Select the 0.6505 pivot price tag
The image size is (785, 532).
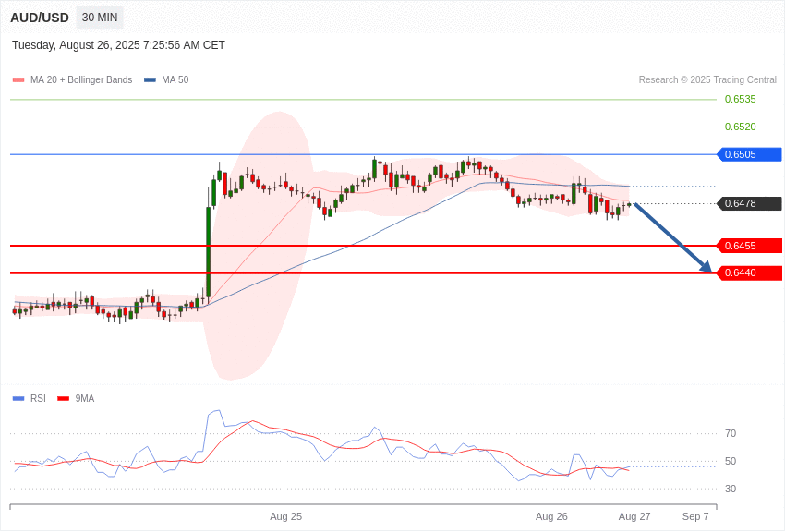click(x=750, y=154)
